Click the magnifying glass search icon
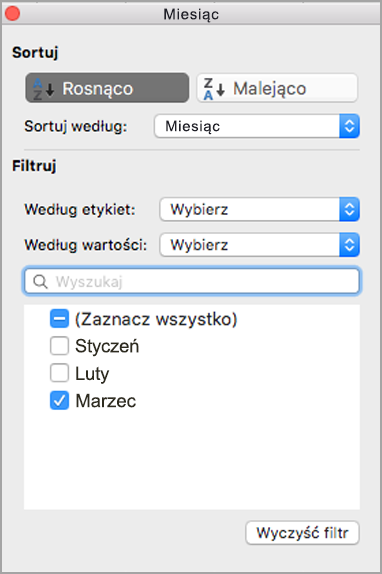Viewport: 382px width, 574px height. click(40, 282)
